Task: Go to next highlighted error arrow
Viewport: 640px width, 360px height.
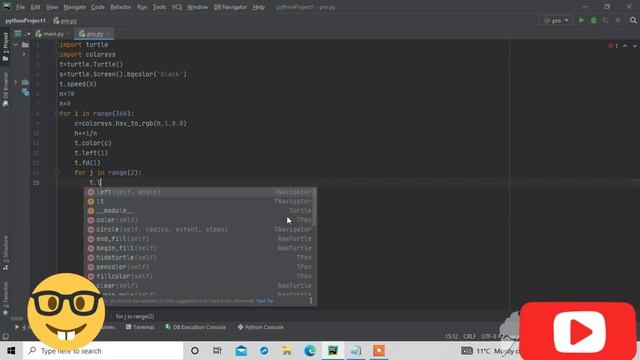Action: click(x=635, y=46)
